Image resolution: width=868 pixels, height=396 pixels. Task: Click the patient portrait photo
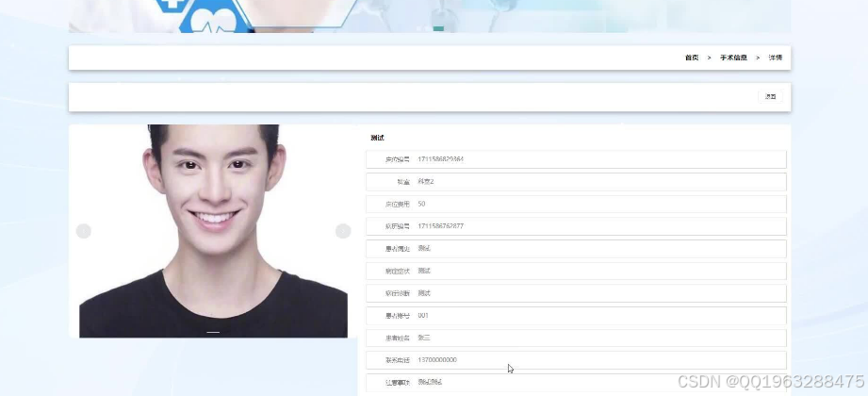coord(213,231)
